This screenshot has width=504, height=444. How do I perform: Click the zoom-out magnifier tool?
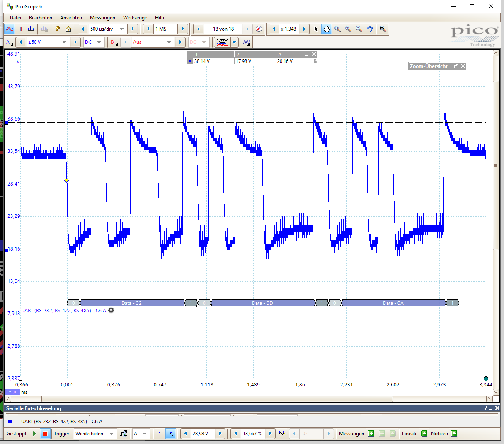tap(359, 29)
